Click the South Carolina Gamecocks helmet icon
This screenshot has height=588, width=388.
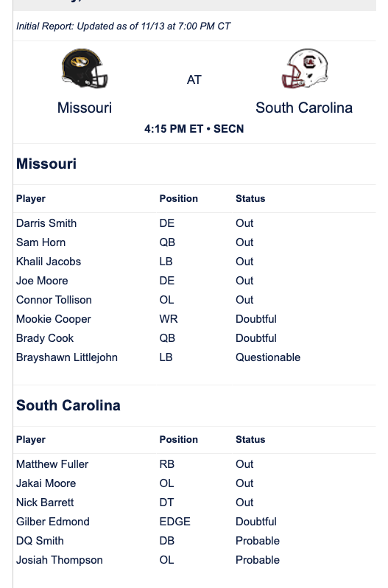pos(305,69)
